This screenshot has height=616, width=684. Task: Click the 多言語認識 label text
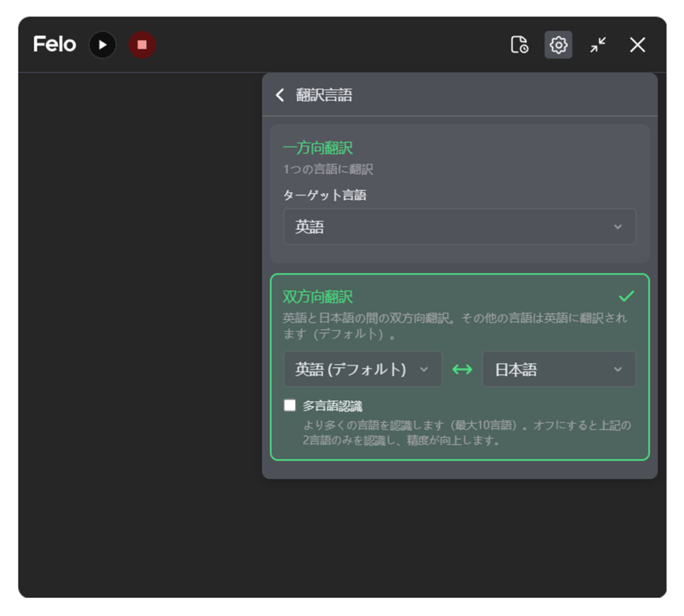pos(333,406)
